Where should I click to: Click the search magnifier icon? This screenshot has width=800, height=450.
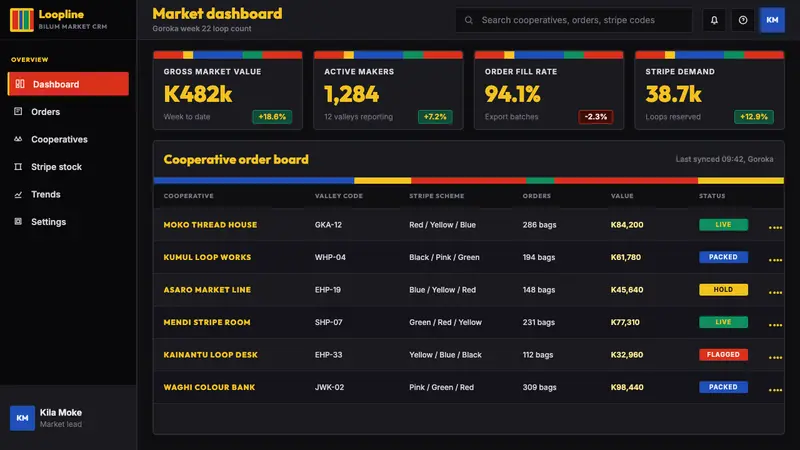468,20
